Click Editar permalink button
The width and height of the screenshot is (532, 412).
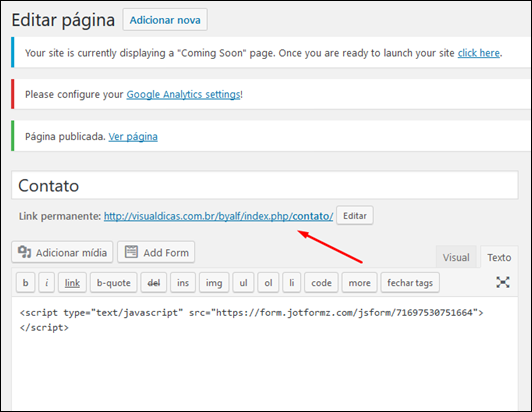(355, 216)
